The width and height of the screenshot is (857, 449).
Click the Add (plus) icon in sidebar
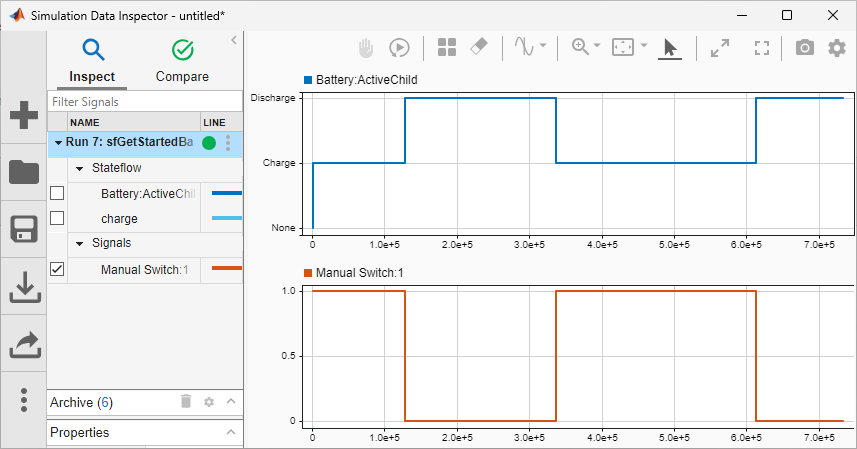tap(23, 115)
